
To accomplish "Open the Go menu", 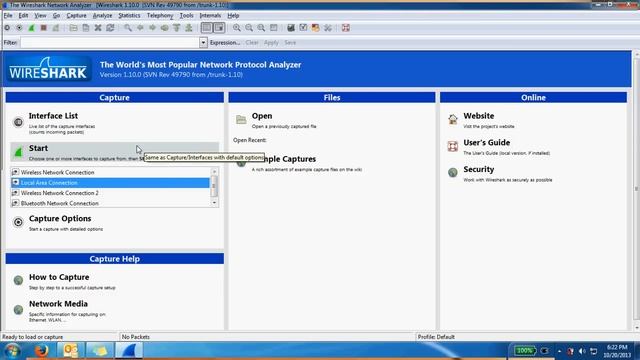I will [56, 16].
